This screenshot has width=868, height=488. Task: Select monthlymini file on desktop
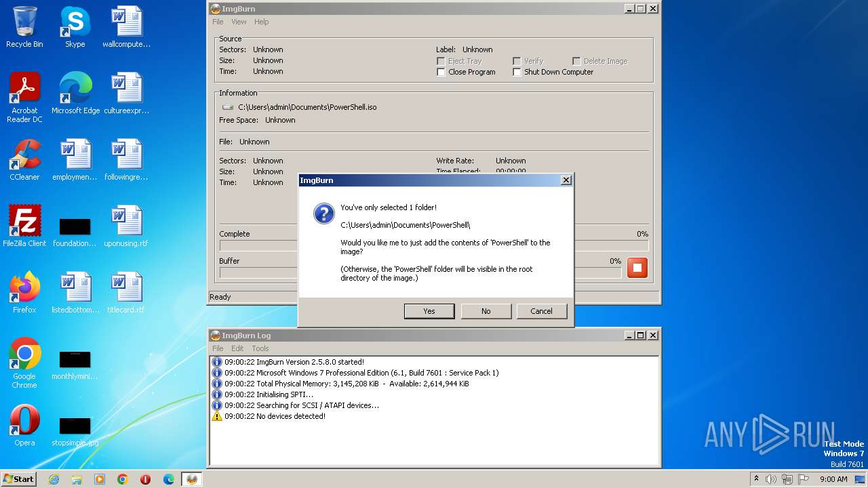click(75, 364)
